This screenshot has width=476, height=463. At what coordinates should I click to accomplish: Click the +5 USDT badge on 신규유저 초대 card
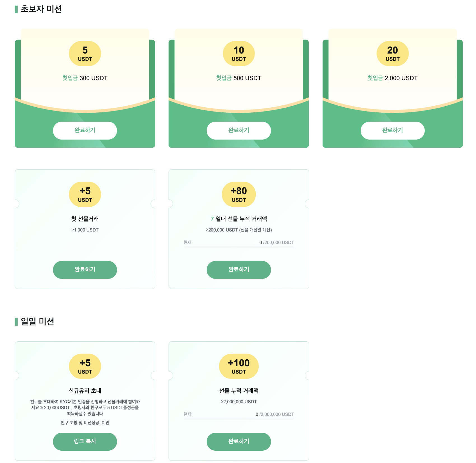[x=85, y=366]
